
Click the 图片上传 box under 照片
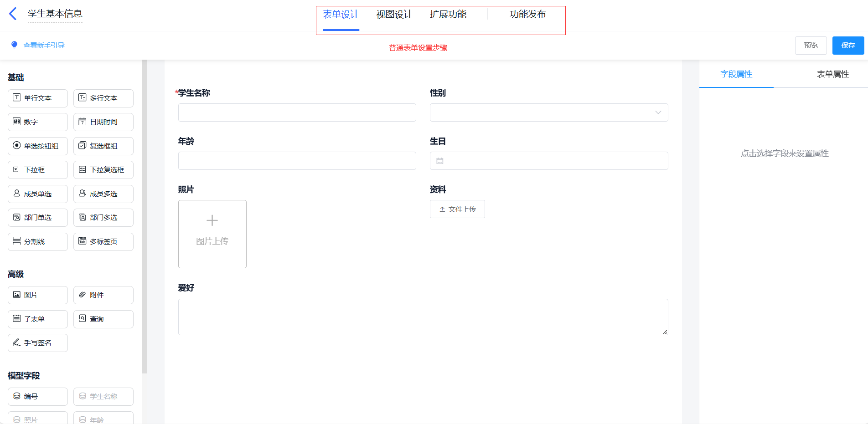tap(212, 234)
